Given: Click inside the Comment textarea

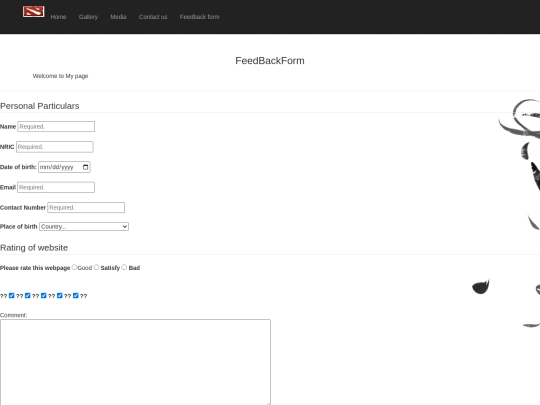Looking at the screenshot, I should (x=135, y=362).
